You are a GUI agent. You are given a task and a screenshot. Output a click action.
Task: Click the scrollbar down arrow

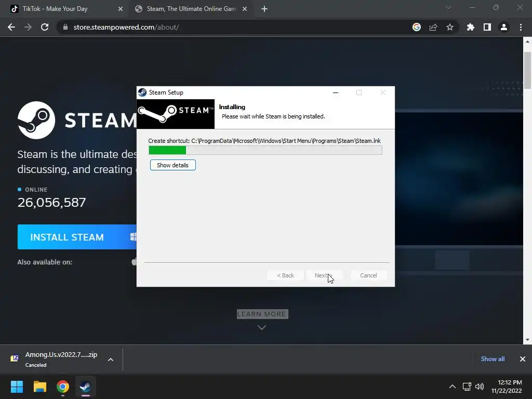coord(528,340)
